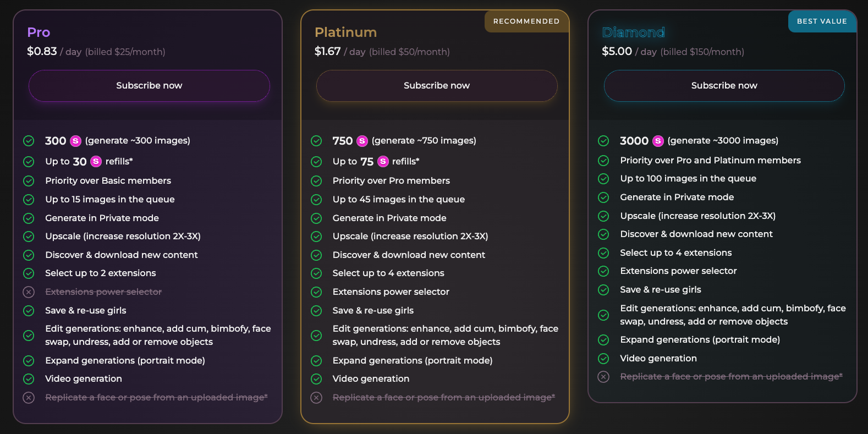Viewport: 868px width, 434px height.
Task: Click green check by Platinum's Extensions power selector
Action: [x=316, y=292]
